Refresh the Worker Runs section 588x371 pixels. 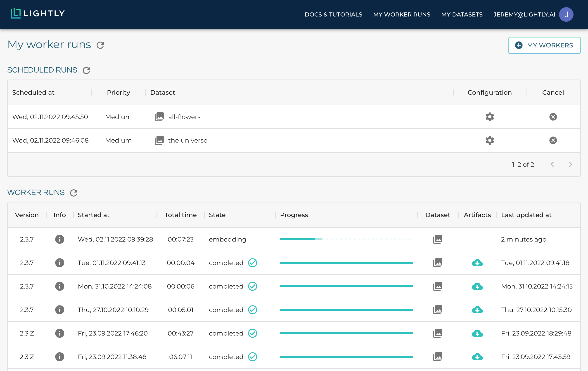74,193
